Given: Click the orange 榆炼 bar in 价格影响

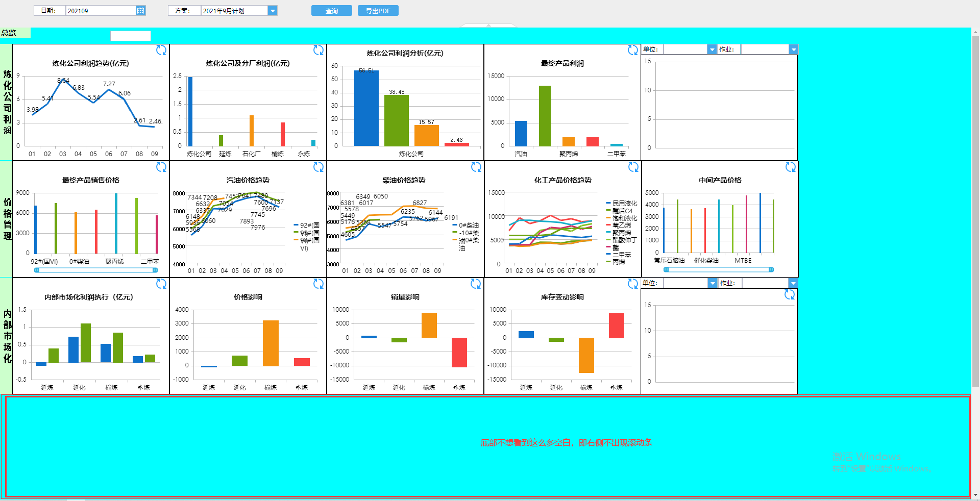Looking at the screenshot, I should tap(271, 343).
